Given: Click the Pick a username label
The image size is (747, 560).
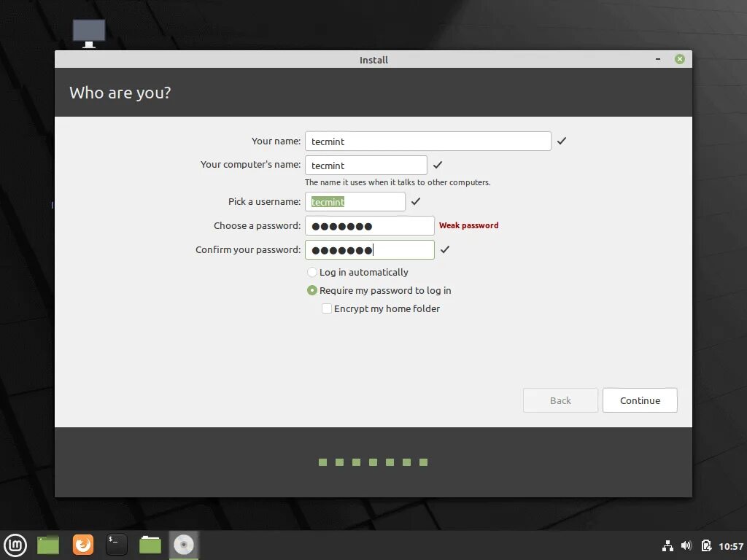Looking at the screenshot, I should pos(264,201).
